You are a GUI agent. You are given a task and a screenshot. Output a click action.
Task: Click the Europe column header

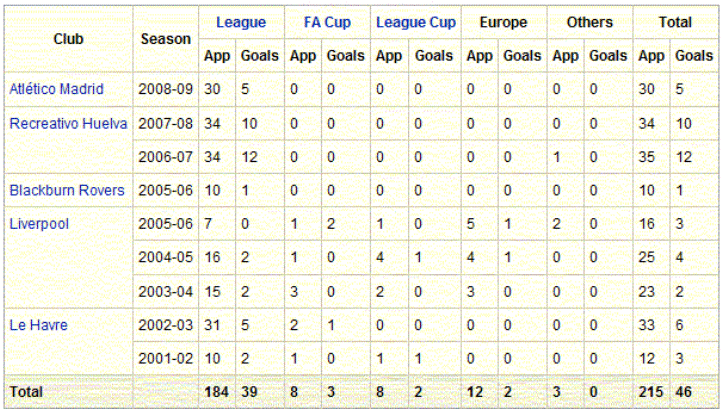coord(503,22)
